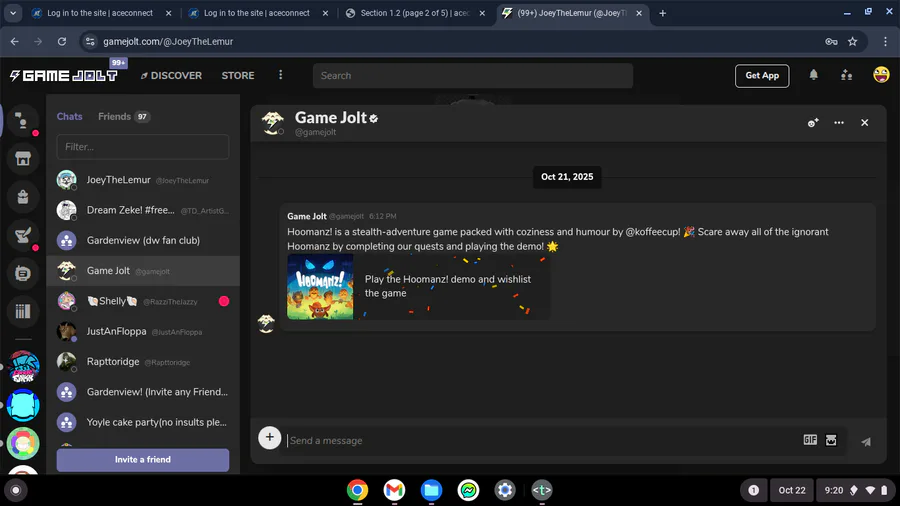Open the Rapttoridge chat
Viewport: 900px width, 506px height.
[x=143, y=362]
